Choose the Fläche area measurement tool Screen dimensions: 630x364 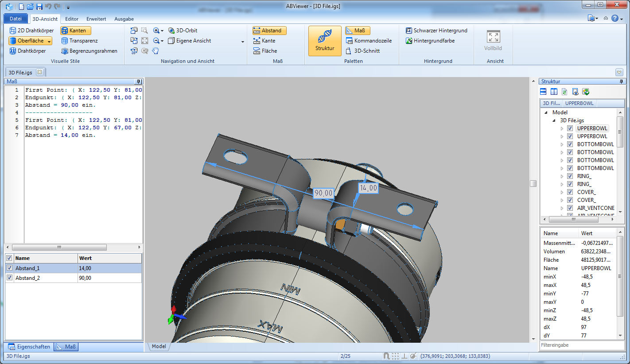265,51
